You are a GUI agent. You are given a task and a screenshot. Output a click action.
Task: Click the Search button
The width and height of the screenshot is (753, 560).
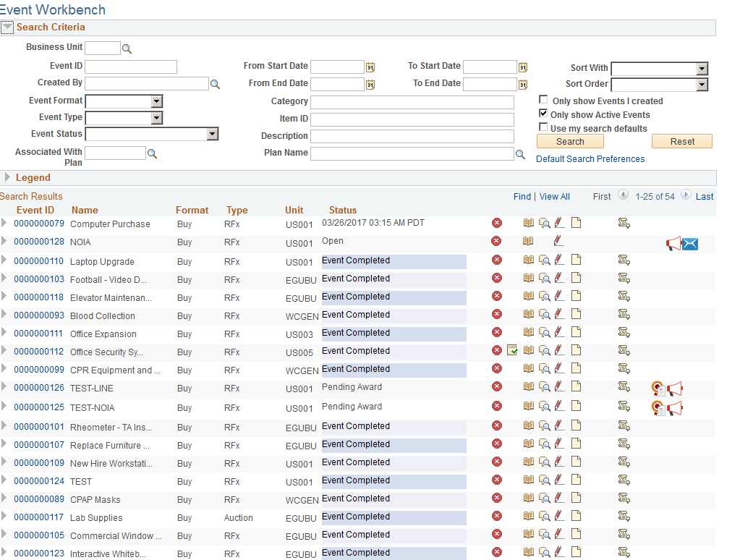pos(570,141)
